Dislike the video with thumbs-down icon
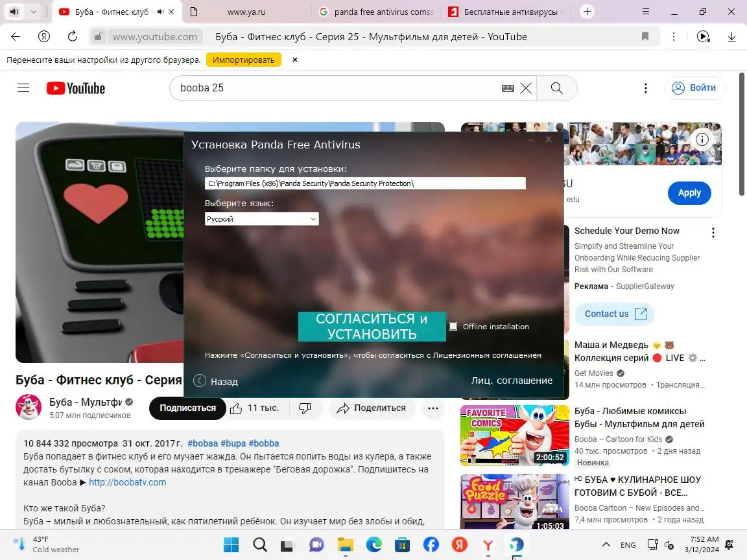 (x=305, y=408)
